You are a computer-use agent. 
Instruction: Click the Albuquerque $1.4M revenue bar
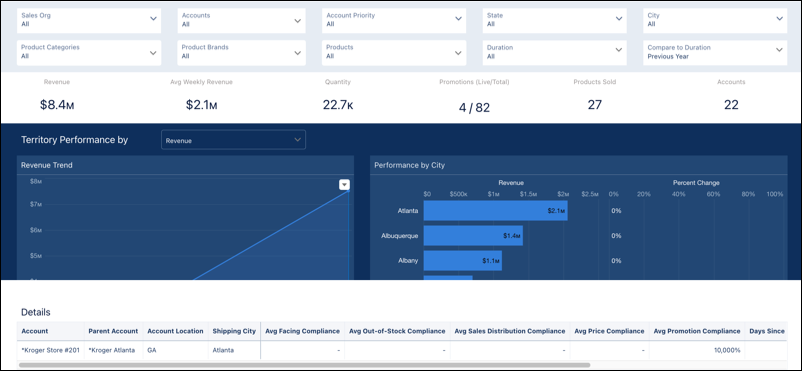473,235
